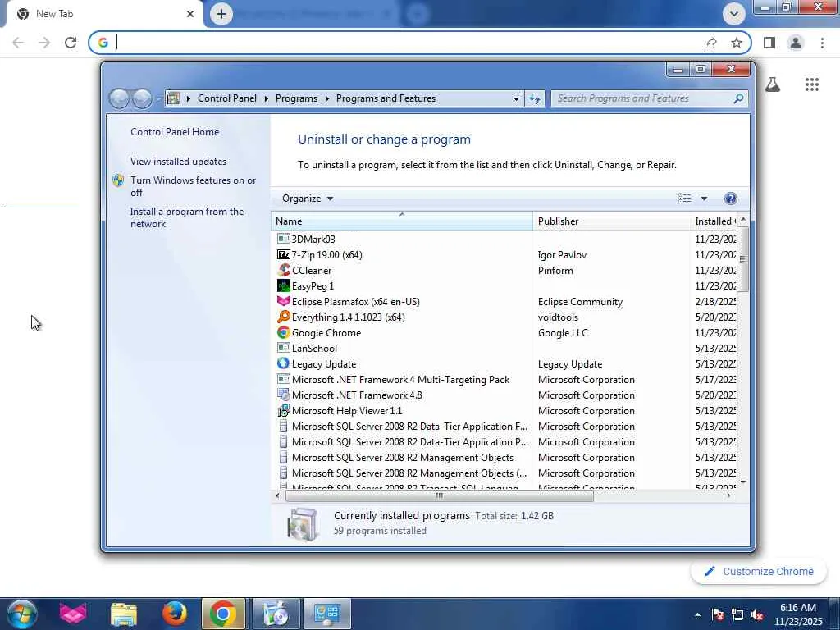Open the Chrome side panel icon
This screenshot has height=630, width=840.
point(769,43)
